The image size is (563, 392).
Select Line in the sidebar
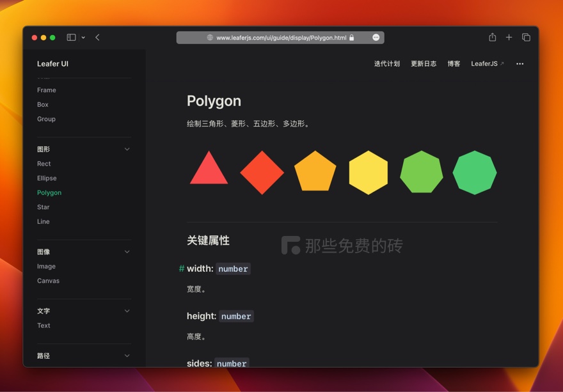click(43, 221)
